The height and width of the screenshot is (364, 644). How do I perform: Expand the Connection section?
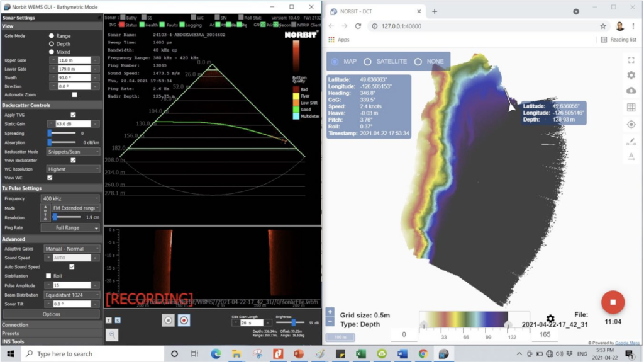click(x=52, y=325)
